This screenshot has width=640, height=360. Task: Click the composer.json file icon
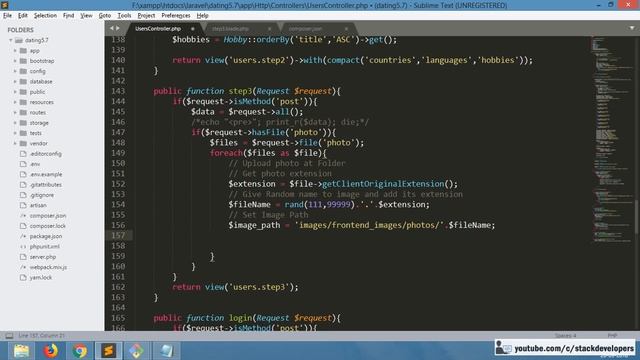tap(23, 216)
